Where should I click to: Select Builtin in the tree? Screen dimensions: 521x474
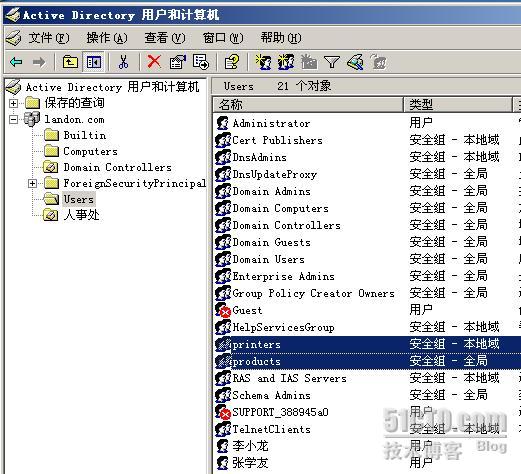pos(85,135)
